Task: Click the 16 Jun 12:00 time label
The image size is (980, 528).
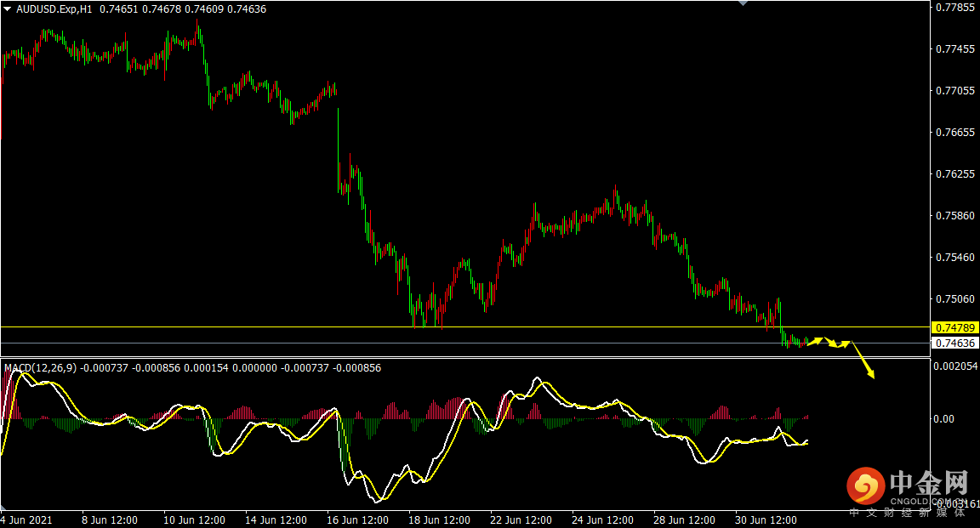Action: coord(356,519)
